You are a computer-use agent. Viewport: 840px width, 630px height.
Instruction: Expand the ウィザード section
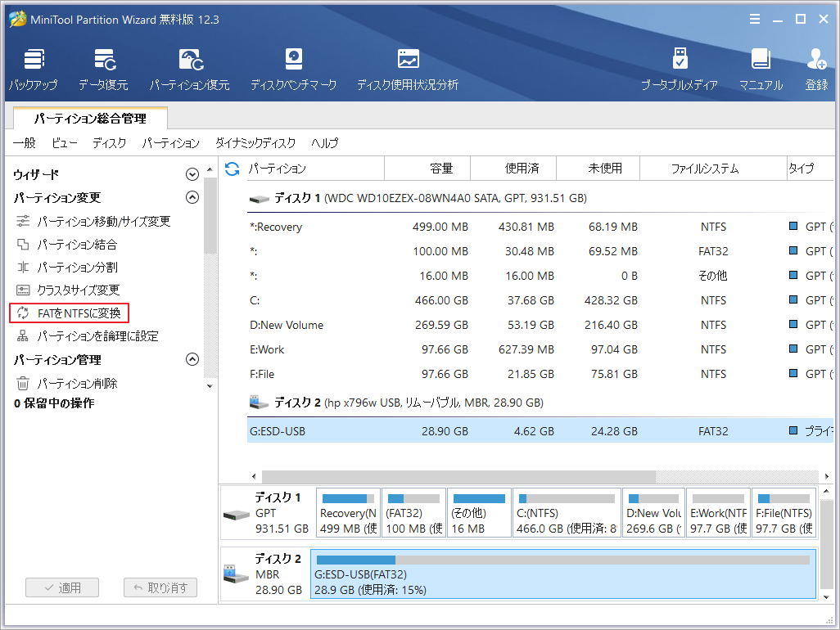coord(192,174)
